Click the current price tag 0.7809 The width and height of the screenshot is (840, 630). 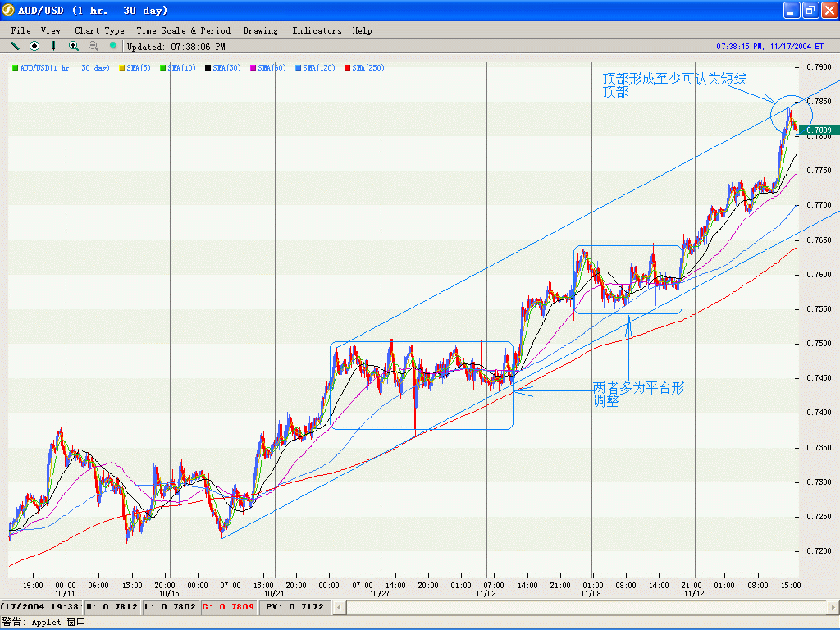pyautogui.click(x=819, y=130)
